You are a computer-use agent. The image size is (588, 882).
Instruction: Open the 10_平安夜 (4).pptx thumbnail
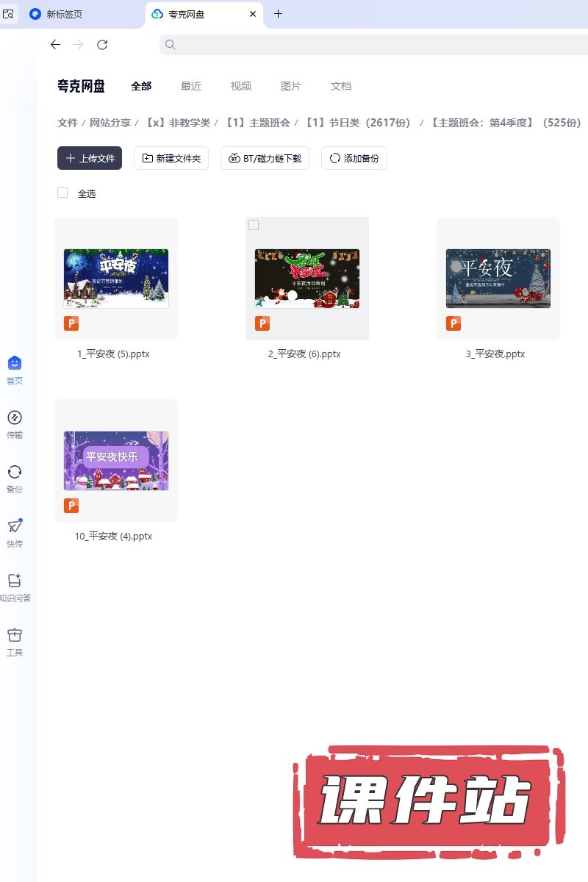point(116,461)
